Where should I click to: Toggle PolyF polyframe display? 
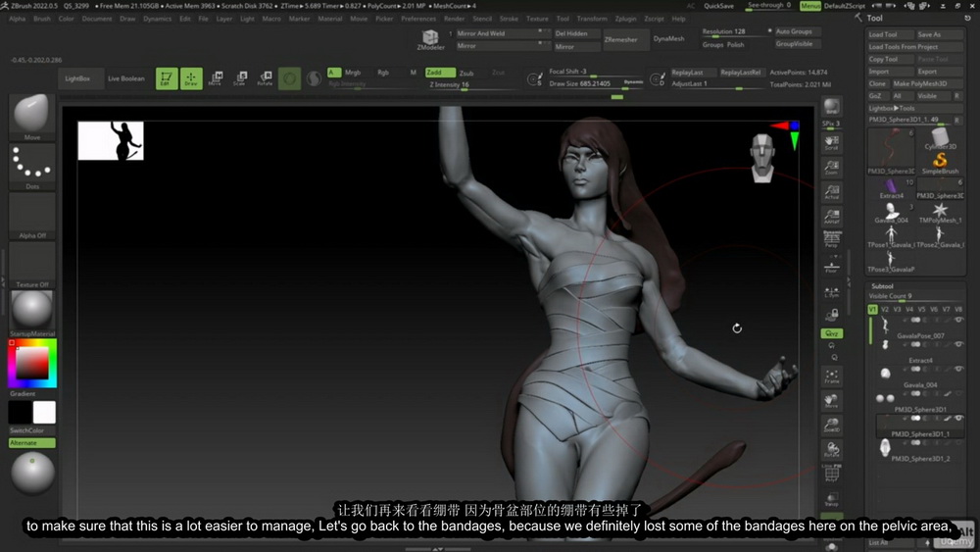tap(831, 474)
